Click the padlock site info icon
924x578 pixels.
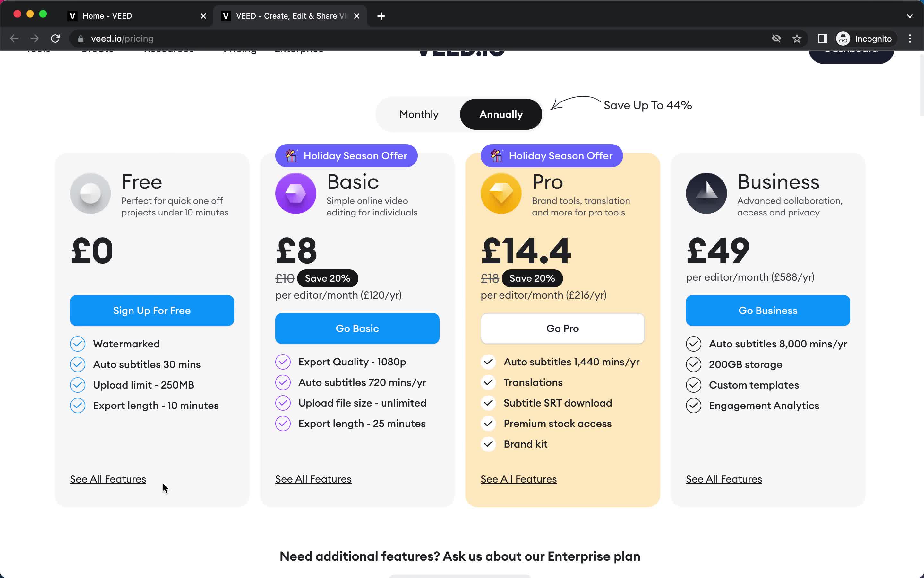[81, 39]
